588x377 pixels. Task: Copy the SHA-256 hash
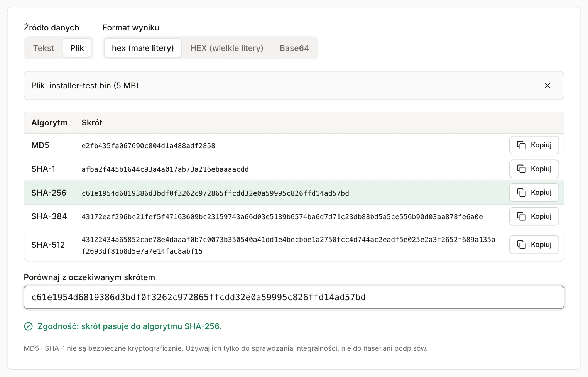point(534,193)
